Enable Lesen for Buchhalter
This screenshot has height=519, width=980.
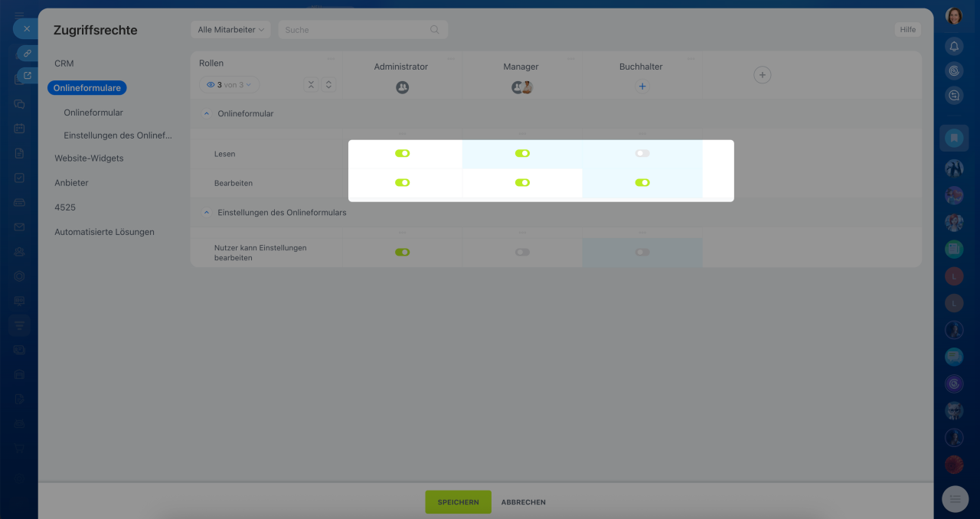click(642, 153)
